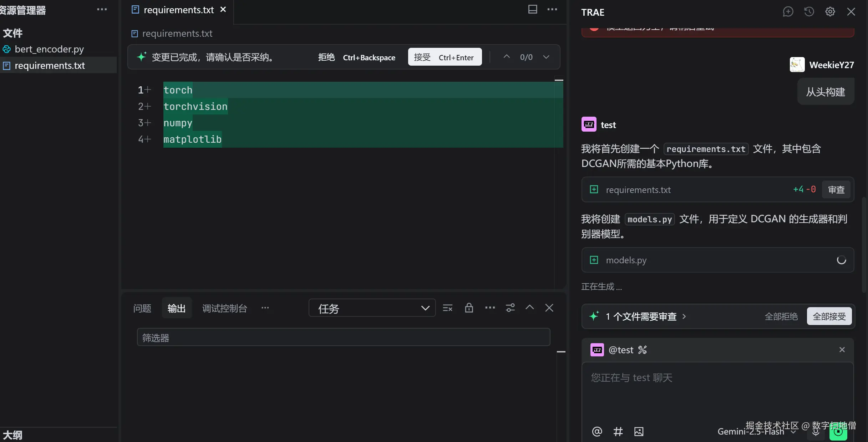Attach an image via the image icon

coord(639,432)
